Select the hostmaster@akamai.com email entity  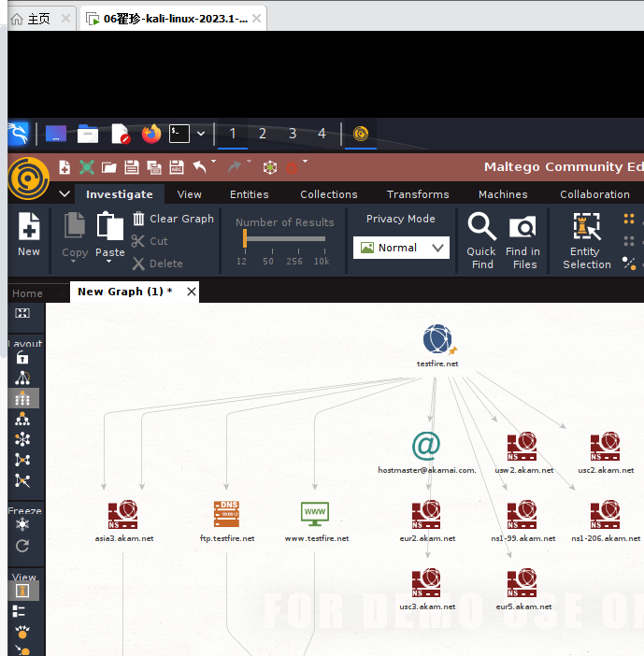pos(427,452)
